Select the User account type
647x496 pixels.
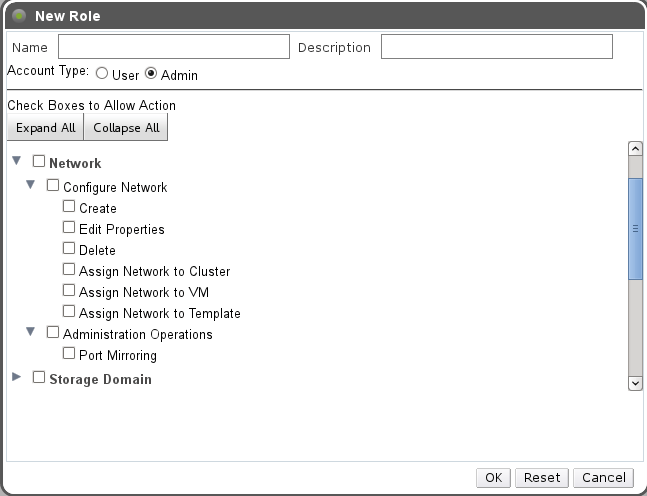point(102,74)
